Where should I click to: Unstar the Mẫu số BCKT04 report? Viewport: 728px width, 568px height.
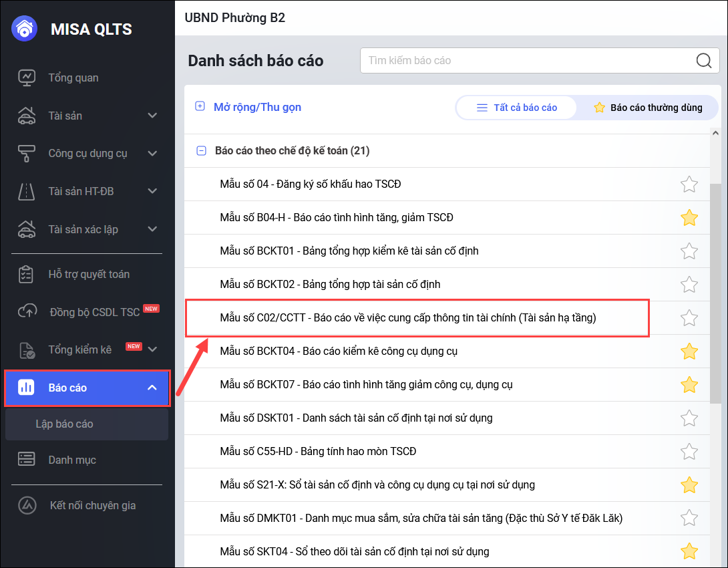click(689, 351)
